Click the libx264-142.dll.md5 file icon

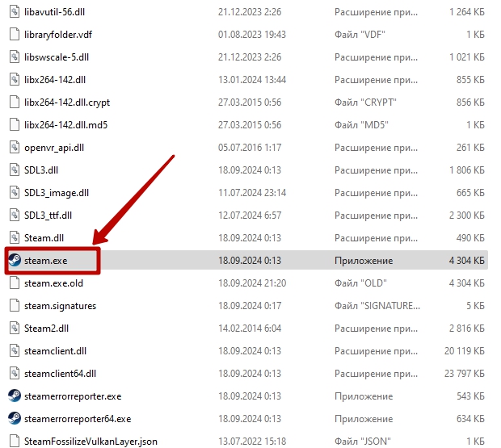pyautogui.click(x=15, y=125)
